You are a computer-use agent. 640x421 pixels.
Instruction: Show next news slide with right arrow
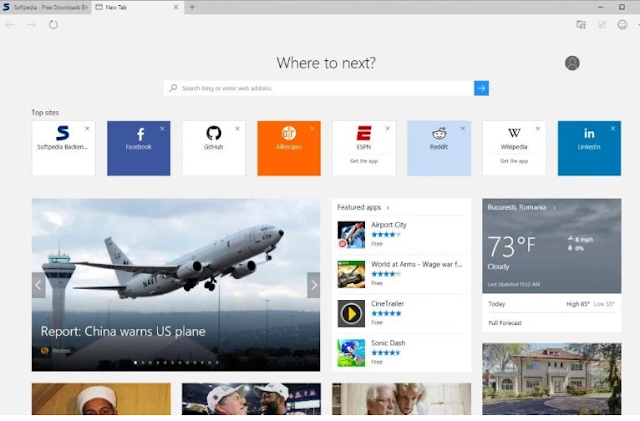point(313,285)
